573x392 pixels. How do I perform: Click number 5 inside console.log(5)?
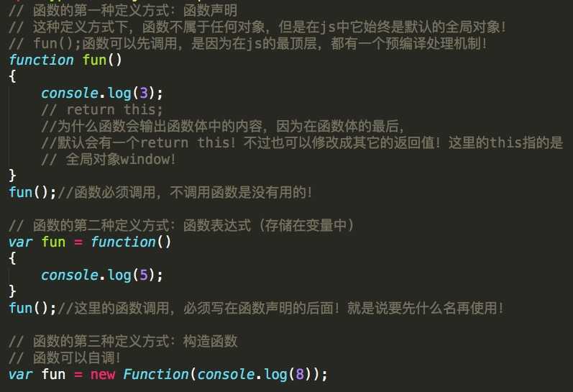pyautogui.click(x=144, y=275)
